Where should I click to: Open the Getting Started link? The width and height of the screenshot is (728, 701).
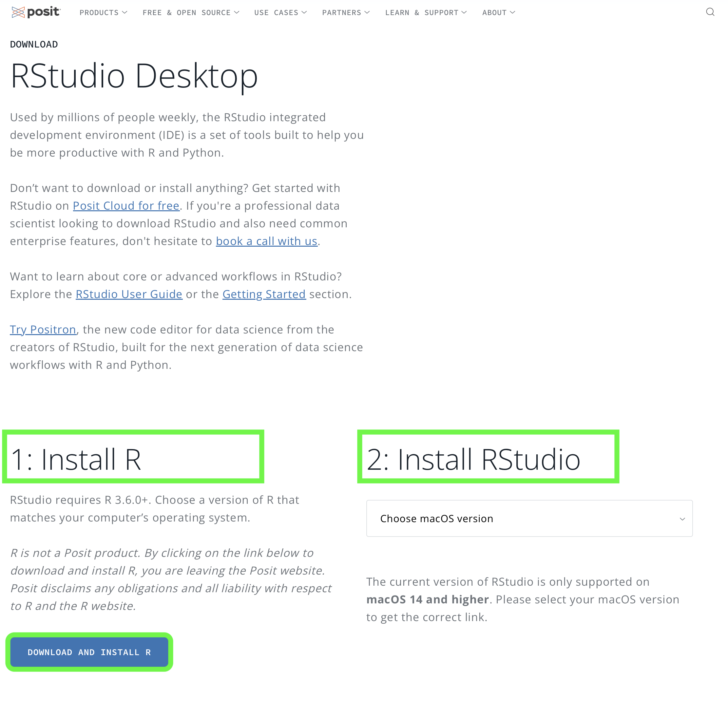point(264,294)
